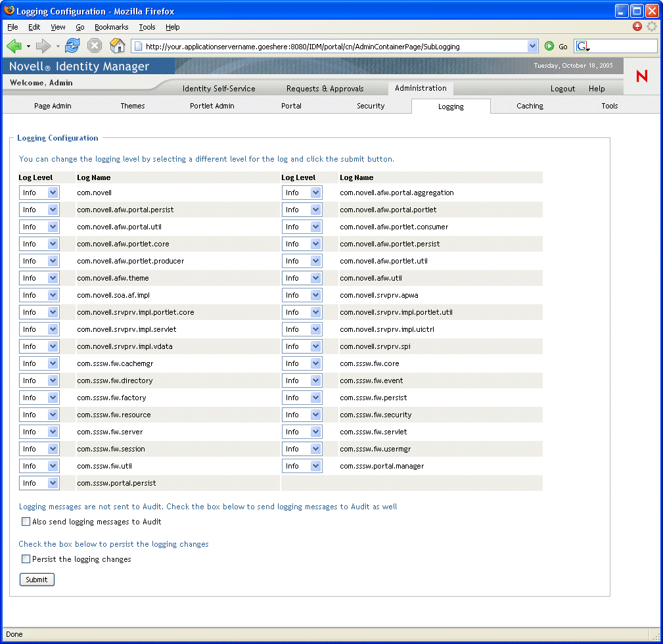Click the Stop loading icon
663x644 pixels.
point(95,45)
